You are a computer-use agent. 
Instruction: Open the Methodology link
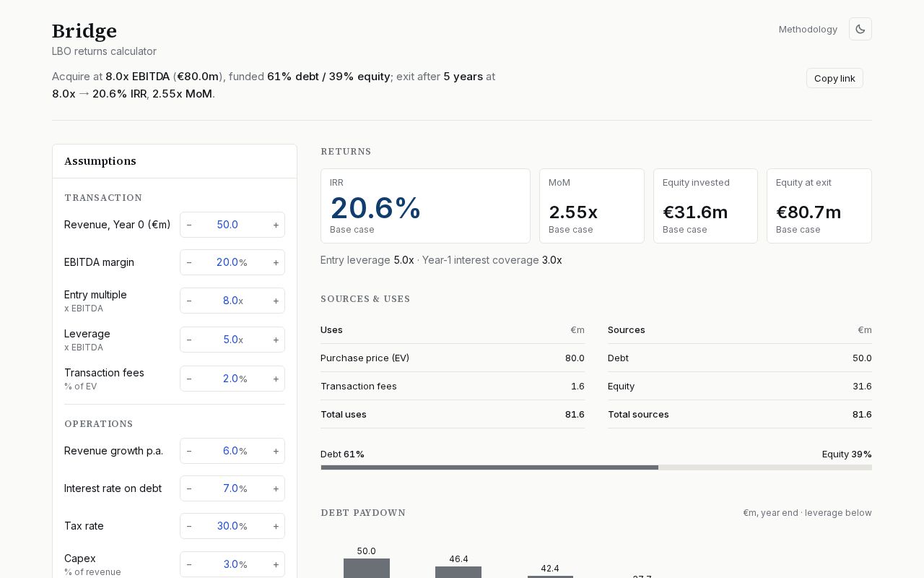(808, 29)
